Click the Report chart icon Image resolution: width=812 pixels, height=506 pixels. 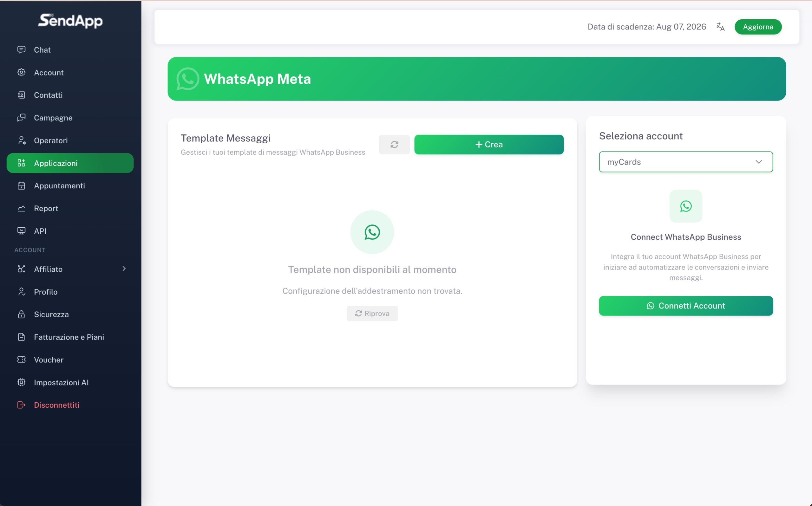coord(22,209)
